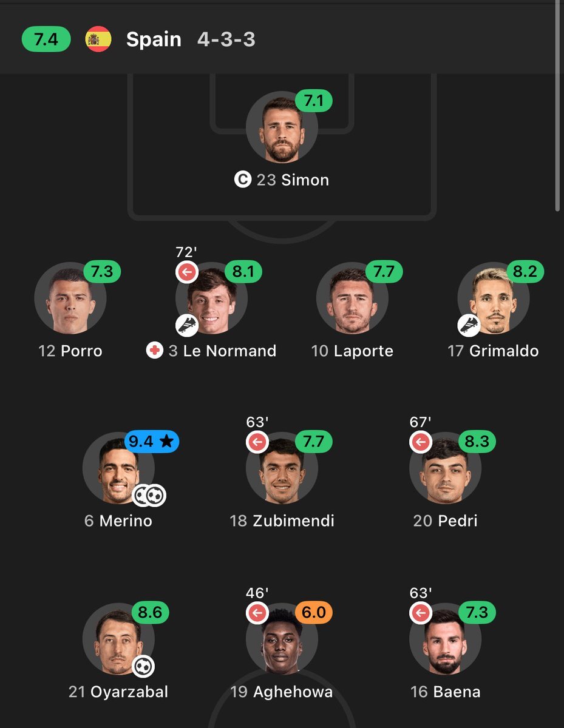Click Le Normand's red substitution arrow
The image size is (564, 728).
tap(186, 272)
